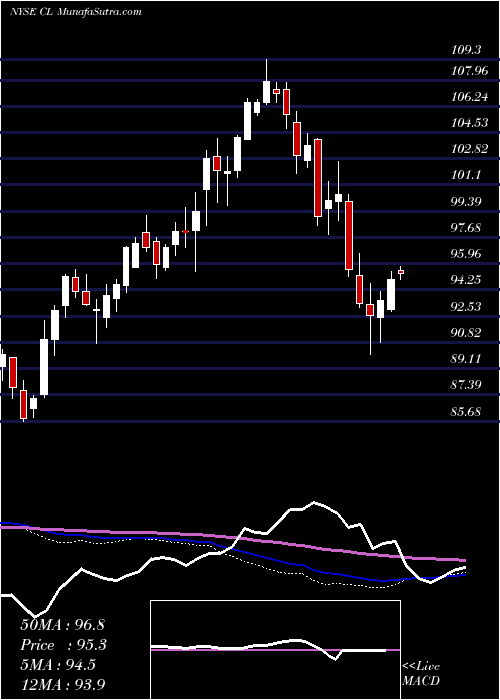Click the 99.39 price level label
The image size is (500, 700).
(467, 202)
